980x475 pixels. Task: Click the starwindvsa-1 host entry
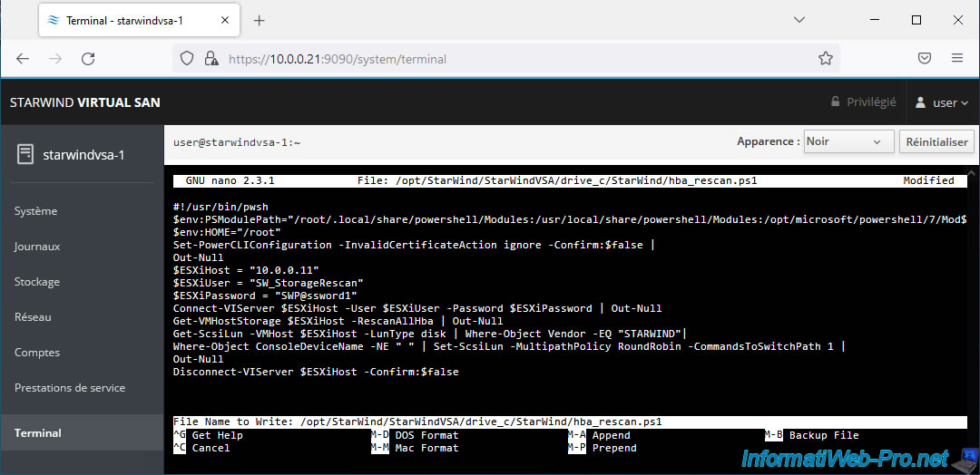click(82, 154)
